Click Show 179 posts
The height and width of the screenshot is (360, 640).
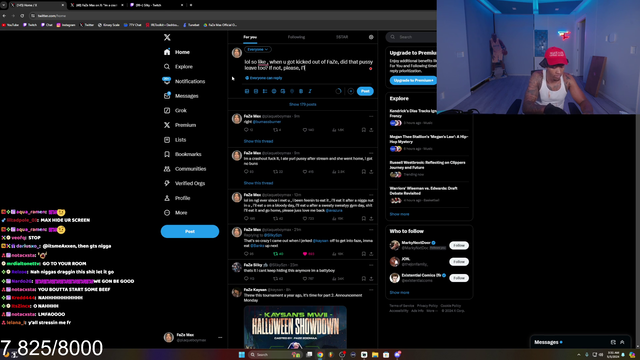302,104
